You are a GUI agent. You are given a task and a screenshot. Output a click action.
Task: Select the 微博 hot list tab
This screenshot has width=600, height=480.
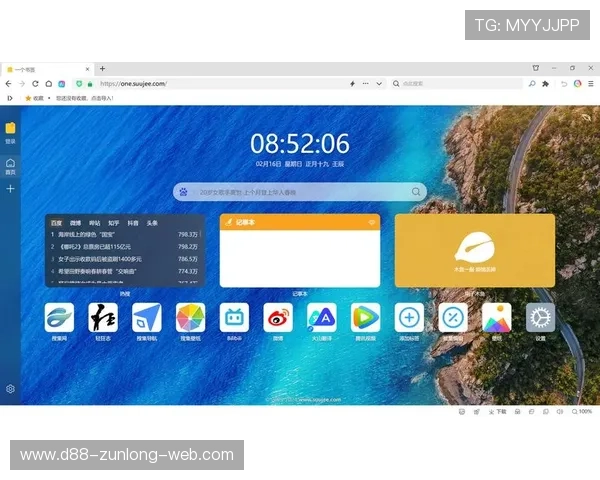pyautogui.click(x=75, y=223)
